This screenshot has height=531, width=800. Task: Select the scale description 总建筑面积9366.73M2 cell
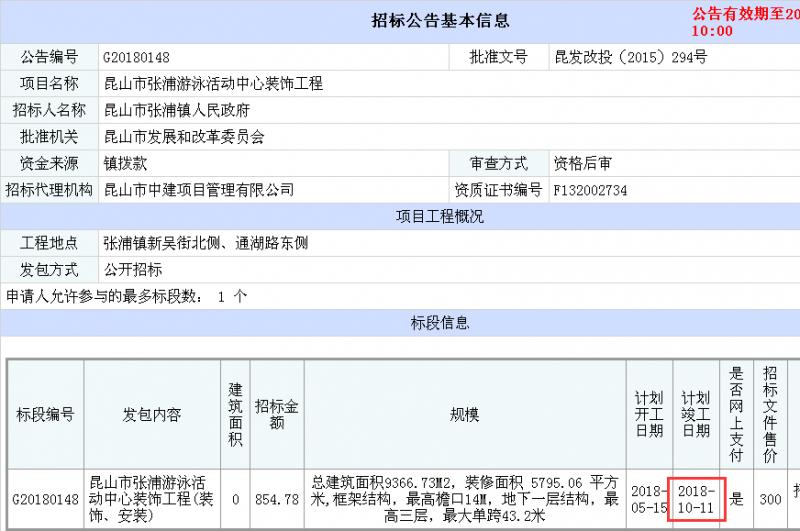point(464,499)
